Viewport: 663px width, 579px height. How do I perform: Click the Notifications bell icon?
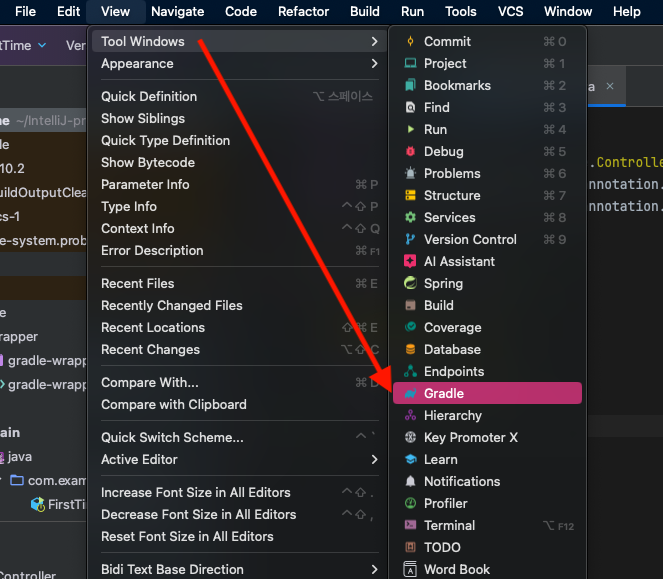pos(410,481)
